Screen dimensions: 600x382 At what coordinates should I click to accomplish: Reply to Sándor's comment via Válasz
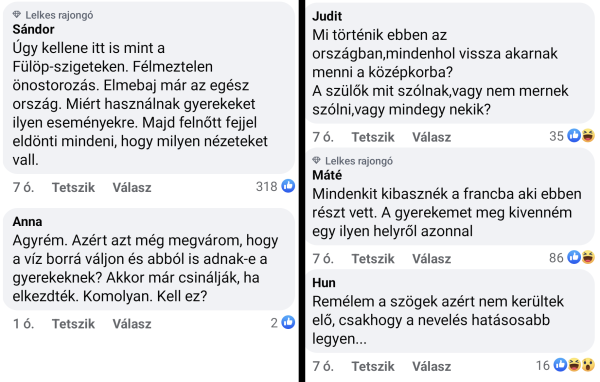point(132,187)
